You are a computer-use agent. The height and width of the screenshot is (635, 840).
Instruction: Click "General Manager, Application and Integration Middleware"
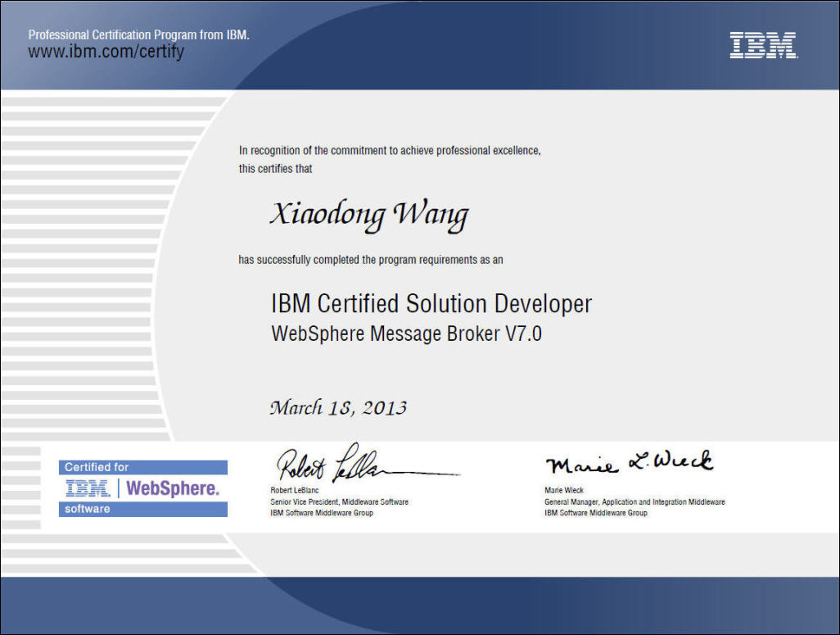coord(635,502)
